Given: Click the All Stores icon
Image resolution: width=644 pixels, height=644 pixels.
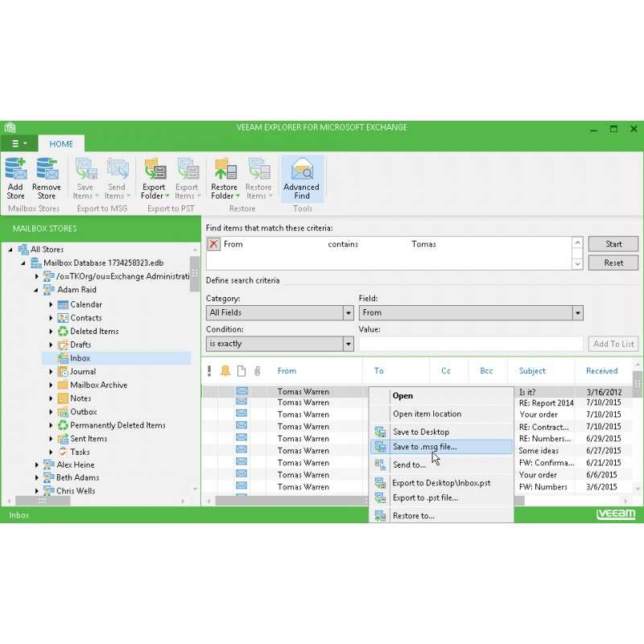Looking at the screenshot, I should (x=23, y=250).
